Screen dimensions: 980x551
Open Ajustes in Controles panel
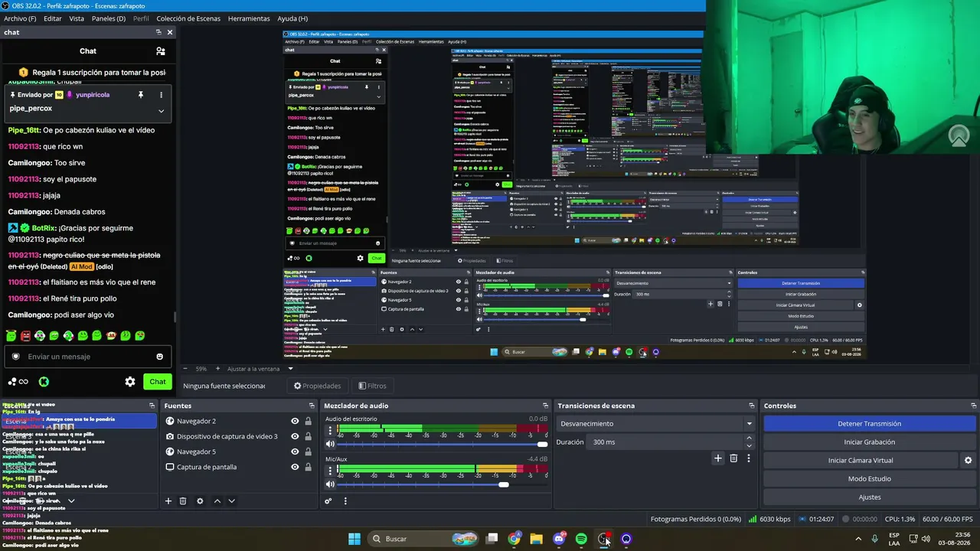point(869,497)
